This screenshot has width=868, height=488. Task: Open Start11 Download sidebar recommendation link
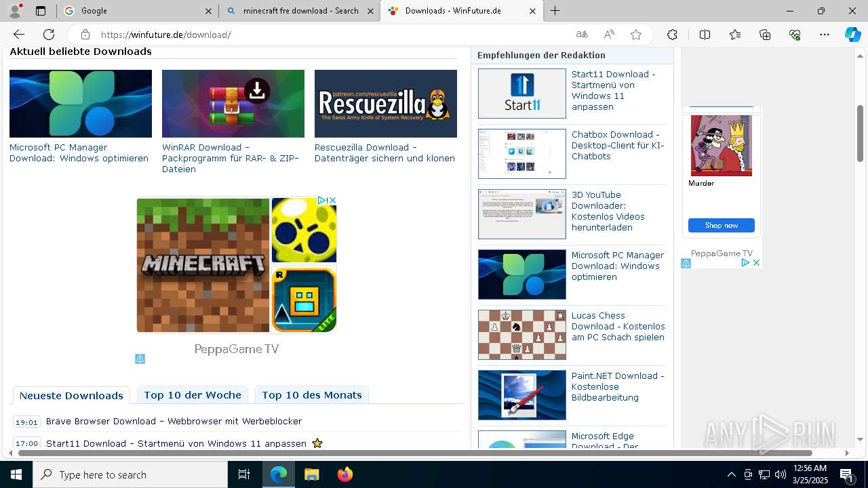[614, 90]
